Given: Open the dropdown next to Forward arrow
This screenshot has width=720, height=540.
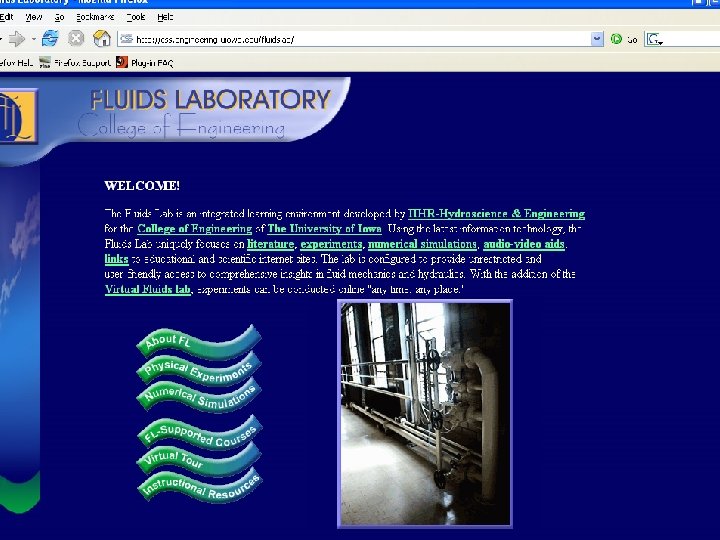Looking at the screenshot, I should 34,39.
